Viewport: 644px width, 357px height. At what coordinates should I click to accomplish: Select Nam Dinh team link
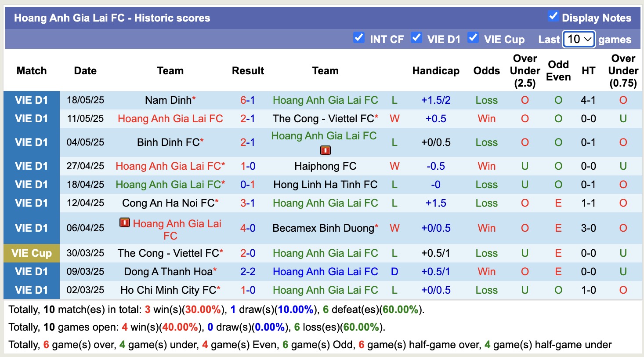pos(167,100)
